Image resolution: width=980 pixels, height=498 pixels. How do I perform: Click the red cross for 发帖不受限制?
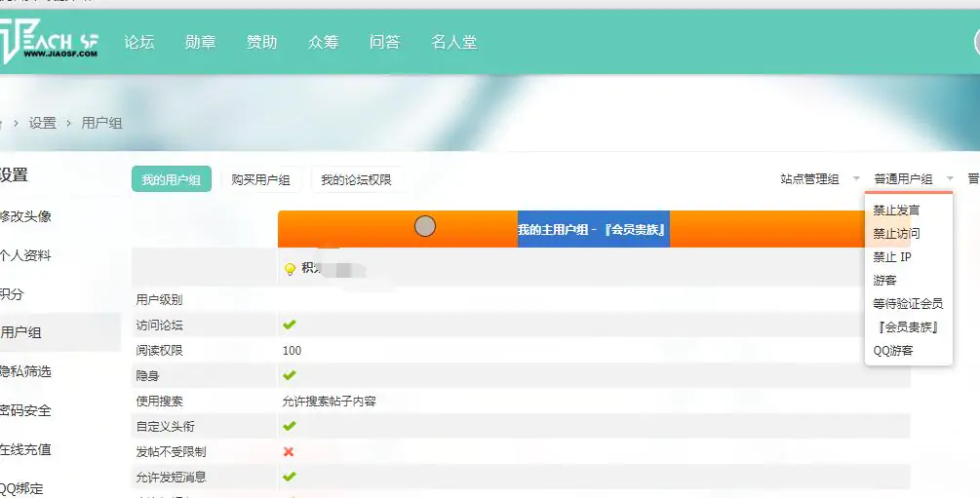pos(288,452)
